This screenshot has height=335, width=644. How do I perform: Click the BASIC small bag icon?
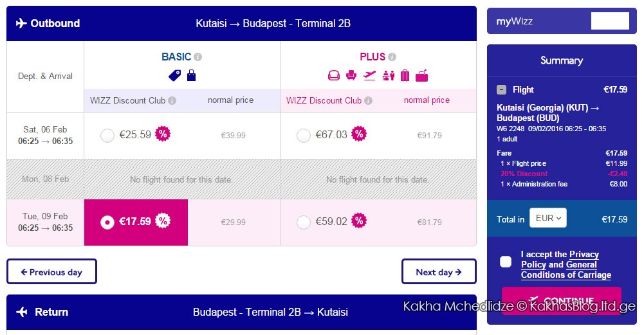tap(191, 75)
